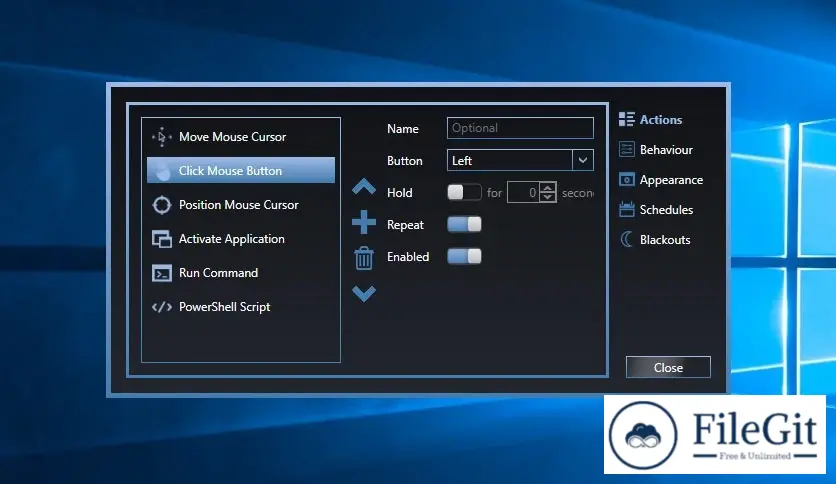The image size is (836, 484).
Task: Click the Schedules calendar icon
Action: [626, 209]
